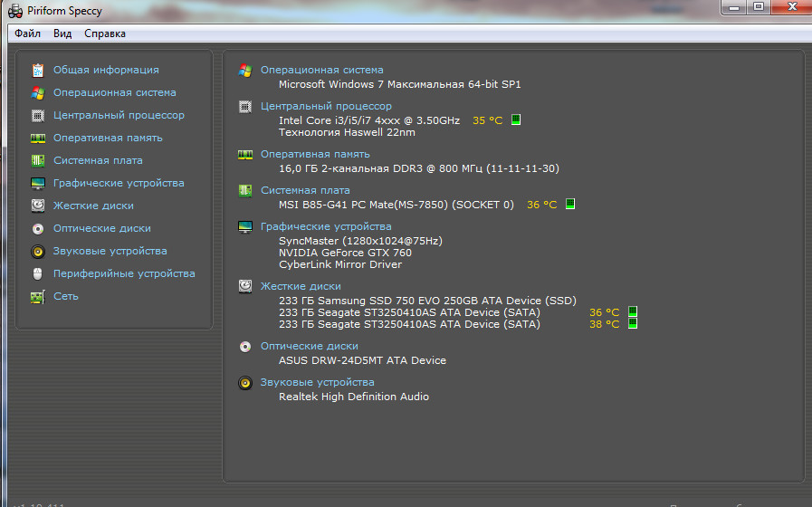Screen dimensions: 812x507
Task: Click the sidebar speaker audio icon
Action: tap(38, 251)
